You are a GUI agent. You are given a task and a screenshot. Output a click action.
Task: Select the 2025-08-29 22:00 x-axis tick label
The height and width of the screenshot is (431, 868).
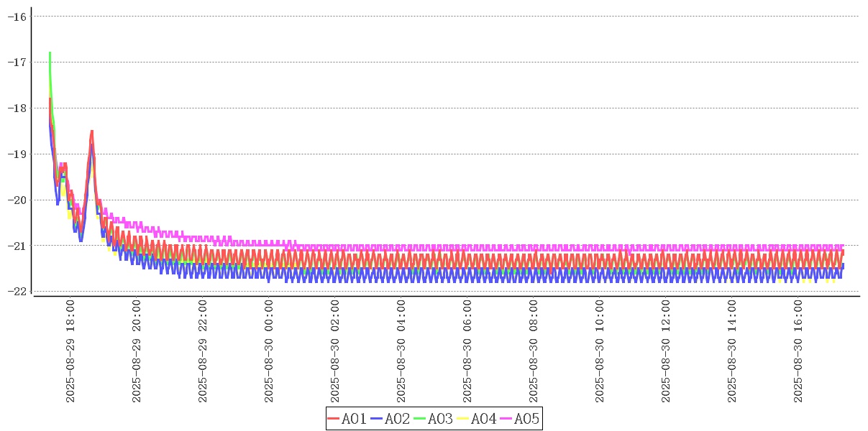(203, 351)
